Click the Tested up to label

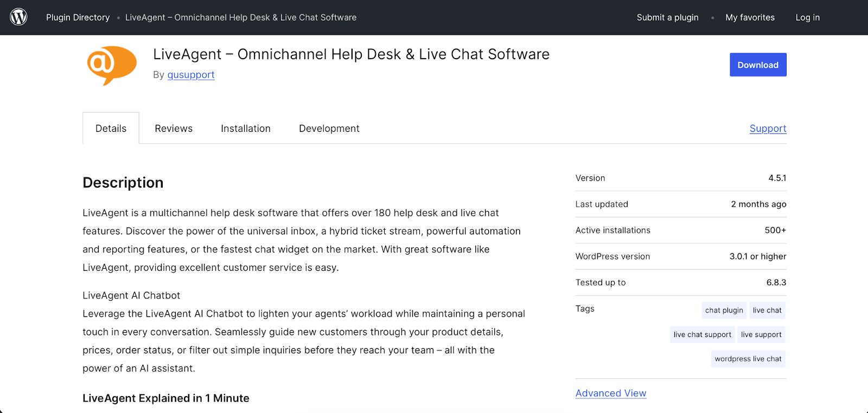601,282
